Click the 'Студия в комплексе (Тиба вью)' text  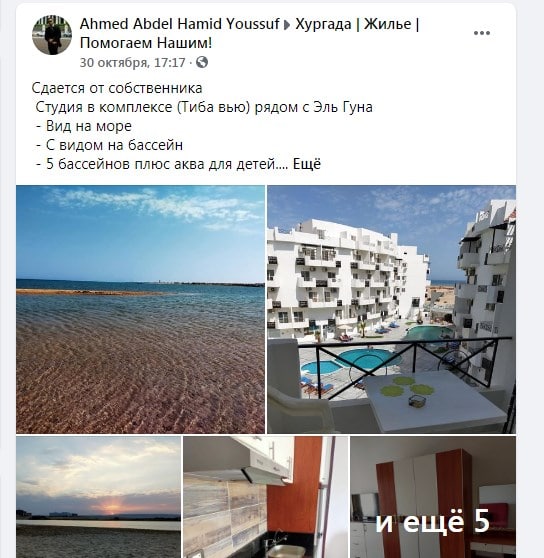coord(143,107)
